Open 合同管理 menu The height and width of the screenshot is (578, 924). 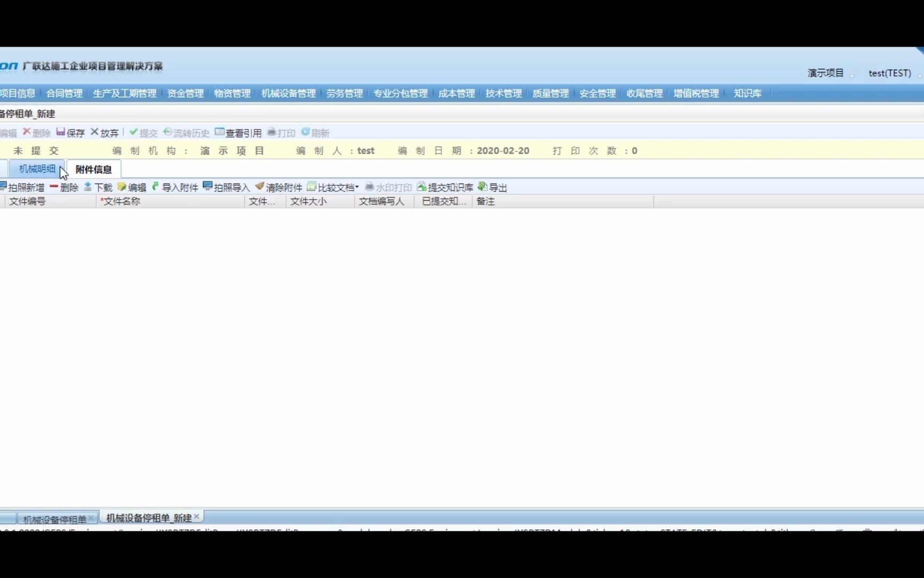point(64,93)
